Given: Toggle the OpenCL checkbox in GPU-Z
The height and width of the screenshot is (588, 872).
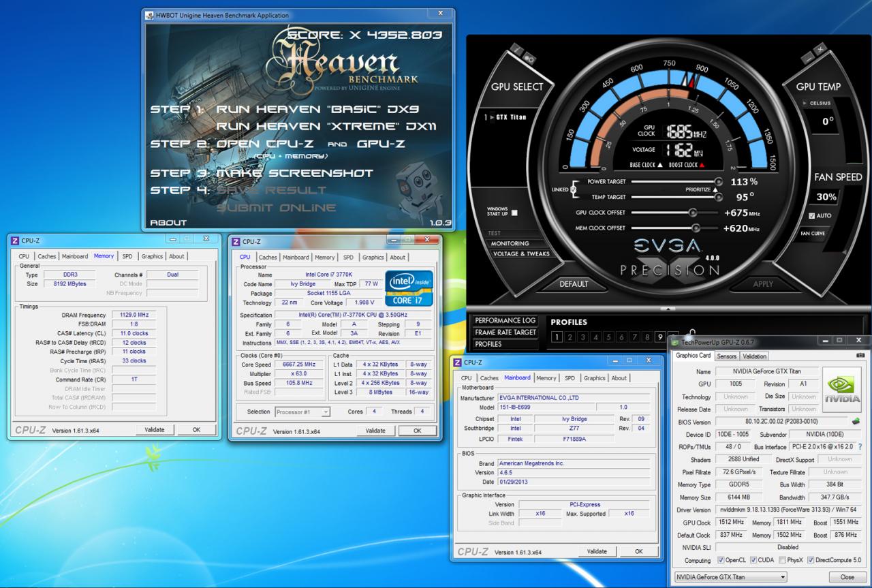Looking at the screenshot, I should point(721,560).
